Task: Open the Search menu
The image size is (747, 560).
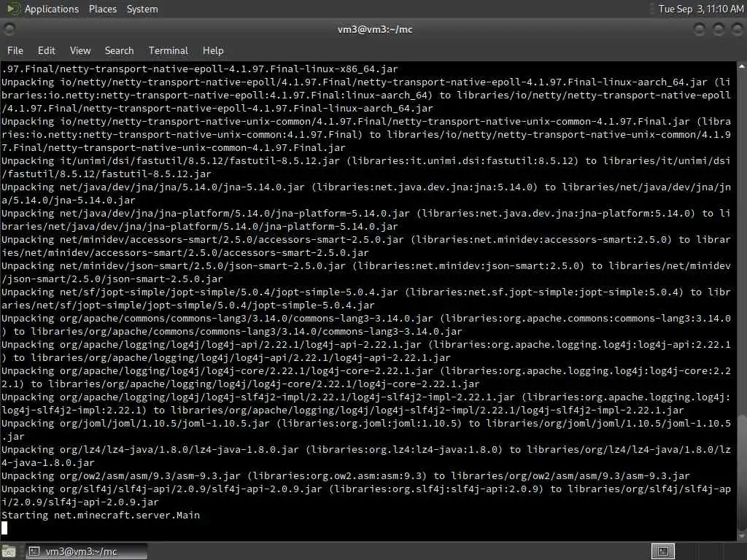Action: point(119,50)
